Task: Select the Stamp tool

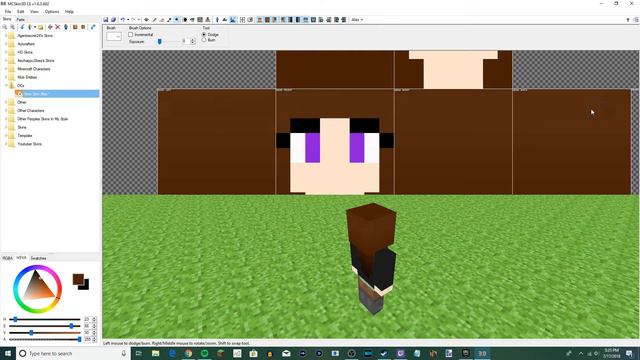Action: pos(208,20)
